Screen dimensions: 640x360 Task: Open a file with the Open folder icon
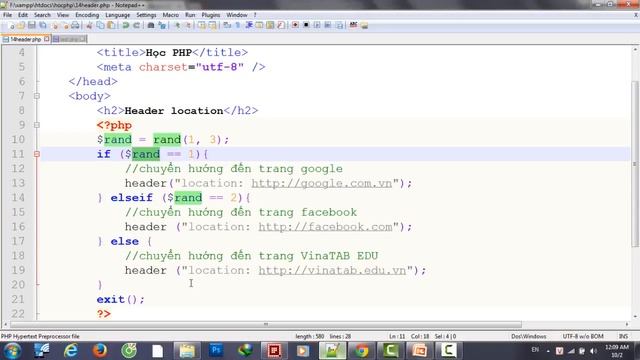click(21, 25)
